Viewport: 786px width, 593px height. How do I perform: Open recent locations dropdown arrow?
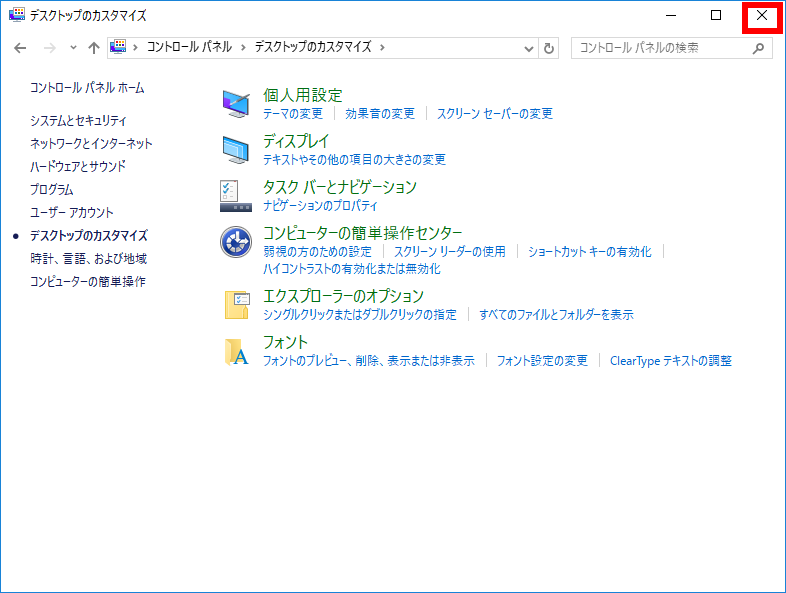pos(73,48)
